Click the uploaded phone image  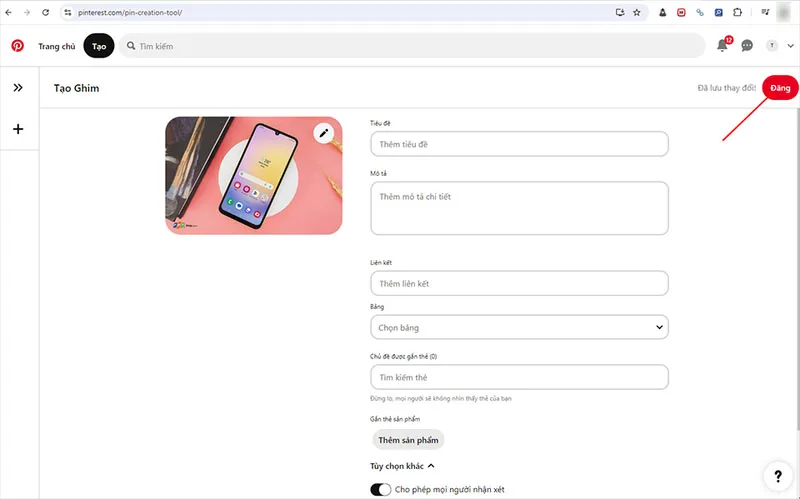click(254, 176)
